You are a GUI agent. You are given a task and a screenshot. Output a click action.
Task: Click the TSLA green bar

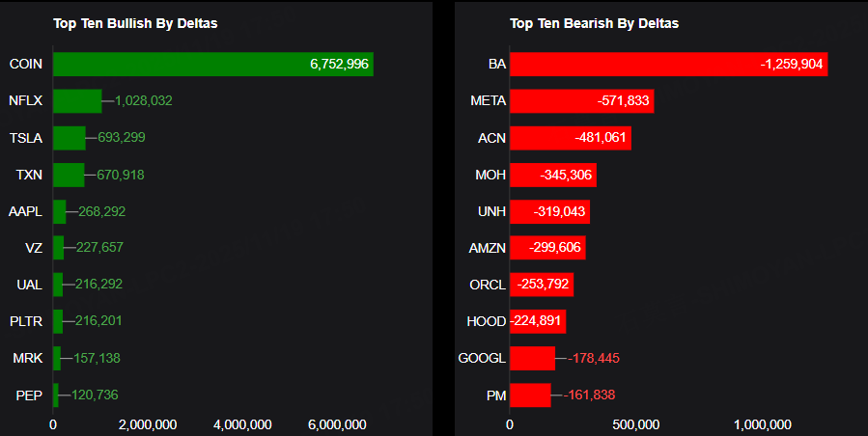(x=69, y=138)
